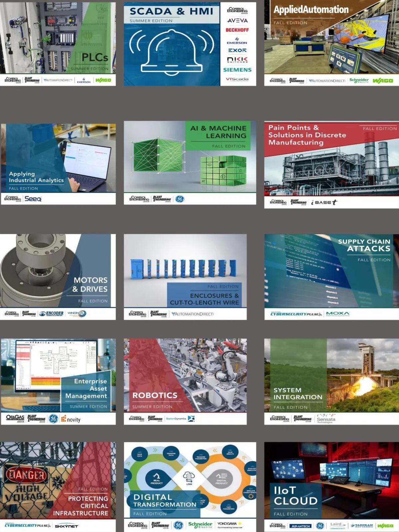Click the novity logo under Enterprise Asset Management
399x532 pixels.
pyautogui.click(x=71, y=419)
